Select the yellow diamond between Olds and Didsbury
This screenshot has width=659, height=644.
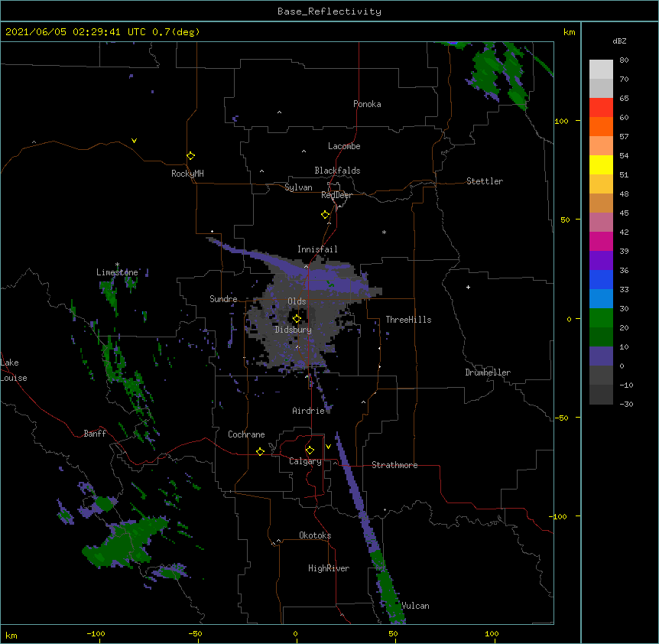coord(297,319)
